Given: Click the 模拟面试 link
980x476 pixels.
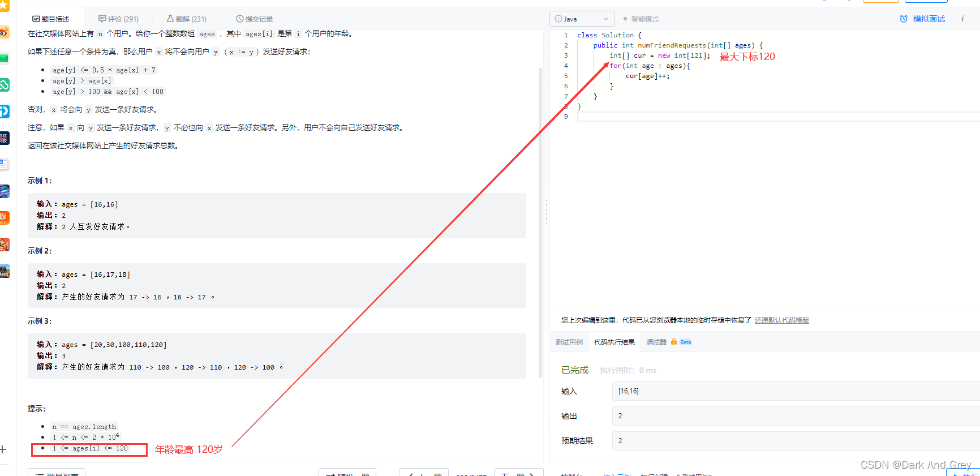Looking at the screenshot, I should pos(929,19).
